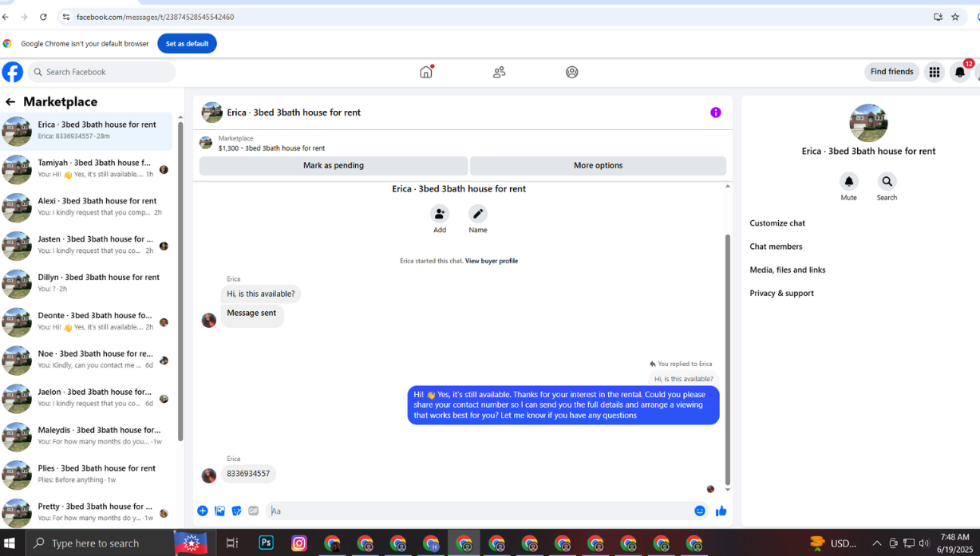Search in conversation magnifier icon
This screenshot has width=980, height=556.
coord(887,182)
